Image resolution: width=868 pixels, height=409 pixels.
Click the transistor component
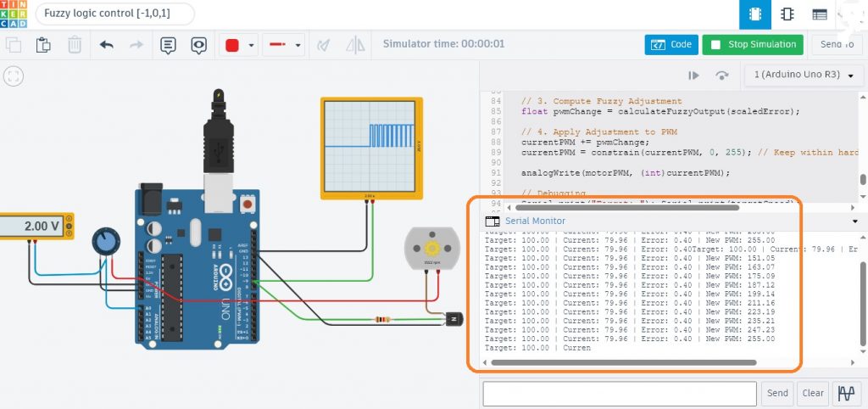(453, 319)
